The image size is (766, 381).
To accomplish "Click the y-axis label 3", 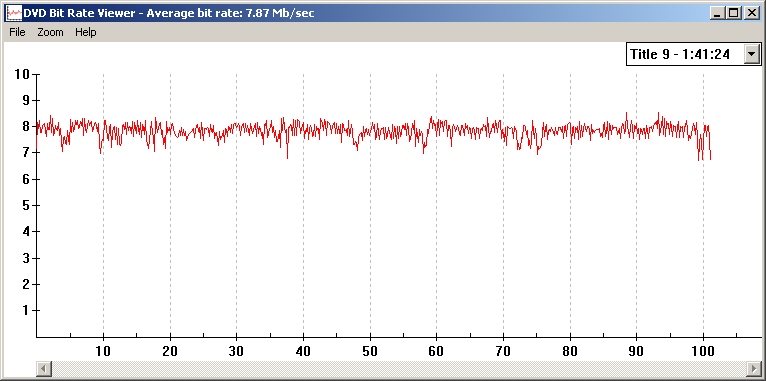I will [26, 258].
